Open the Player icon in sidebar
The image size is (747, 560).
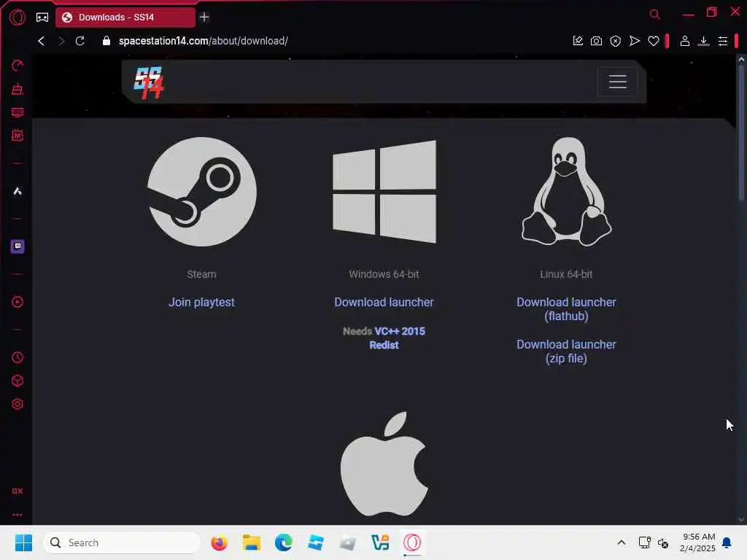click(18, 302)
